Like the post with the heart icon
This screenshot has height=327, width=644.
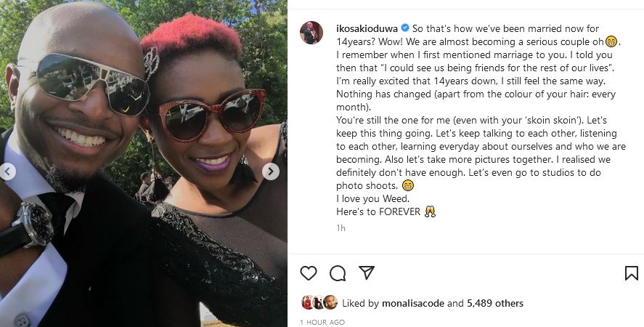tap(309, 273)
